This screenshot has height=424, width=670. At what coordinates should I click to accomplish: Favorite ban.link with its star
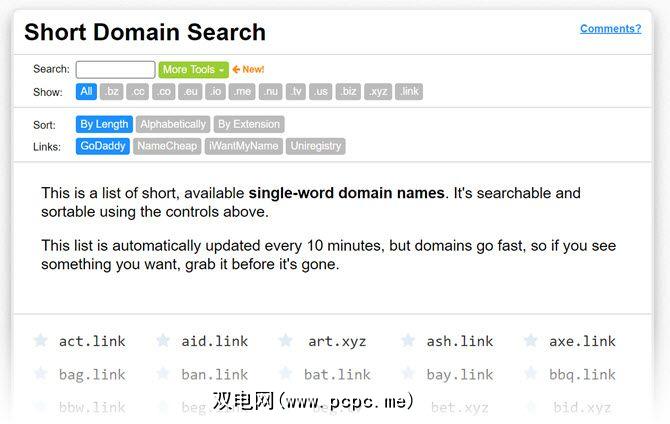point(163,374)
